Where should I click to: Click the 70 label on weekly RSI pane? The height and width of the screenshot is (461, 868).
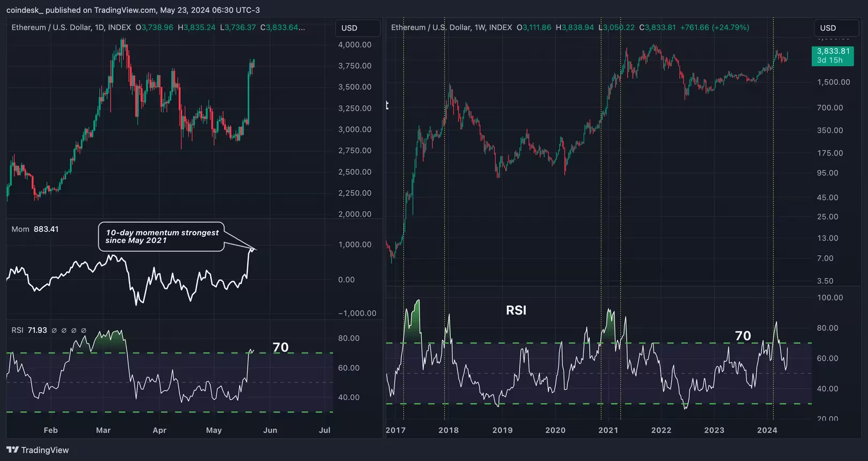(743, 336)
